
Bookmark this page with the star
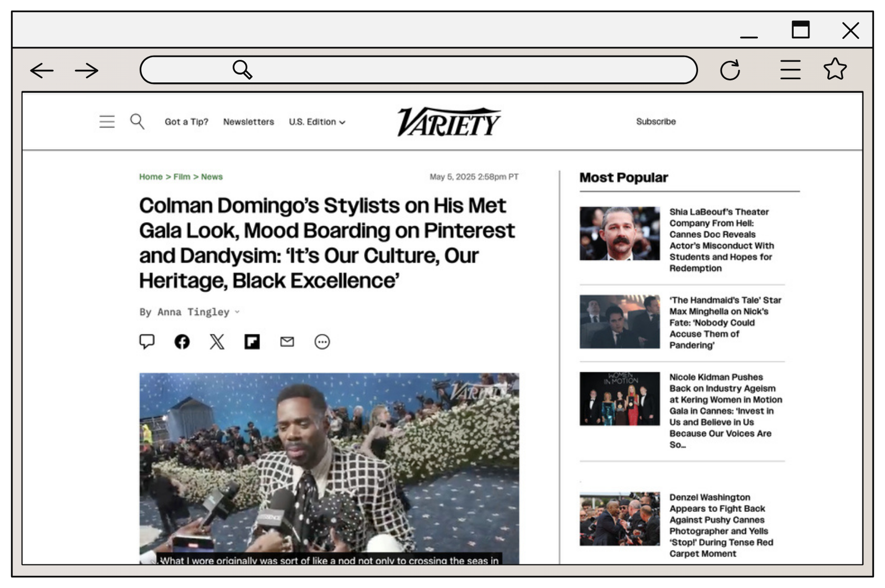[x=835, y=69]
